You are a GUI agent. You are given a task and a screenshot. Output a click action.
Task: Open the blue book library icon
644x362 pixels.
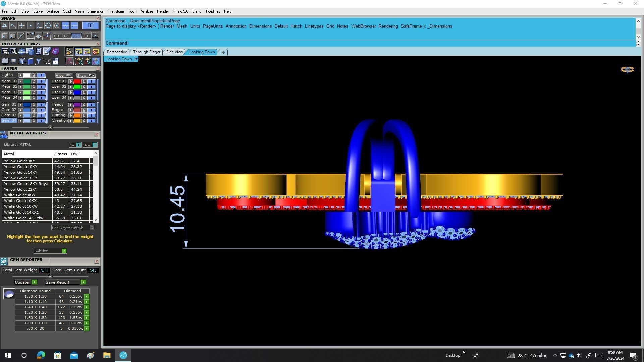(x=30, y=61)
